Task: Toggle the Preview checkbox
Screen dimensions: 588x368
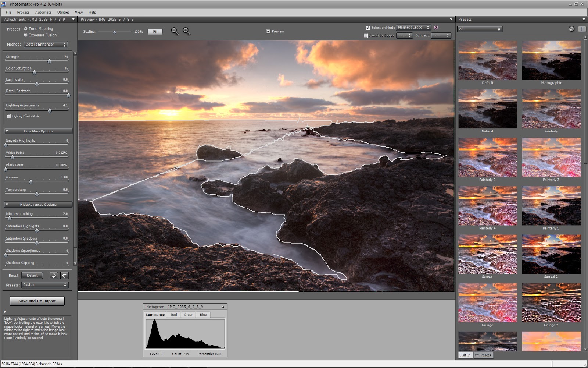Action: pyautogui.click(x=268, y=32)
